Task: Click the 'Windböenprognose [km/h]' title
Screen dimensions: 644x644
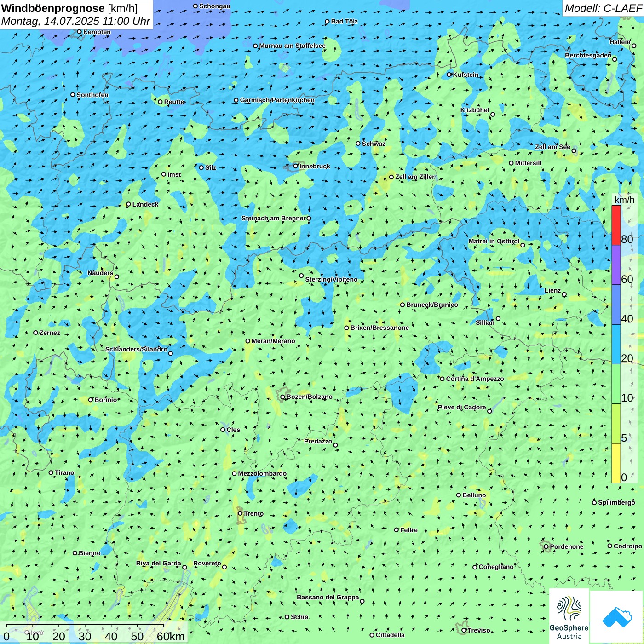Action: click(x=69, y=8)
